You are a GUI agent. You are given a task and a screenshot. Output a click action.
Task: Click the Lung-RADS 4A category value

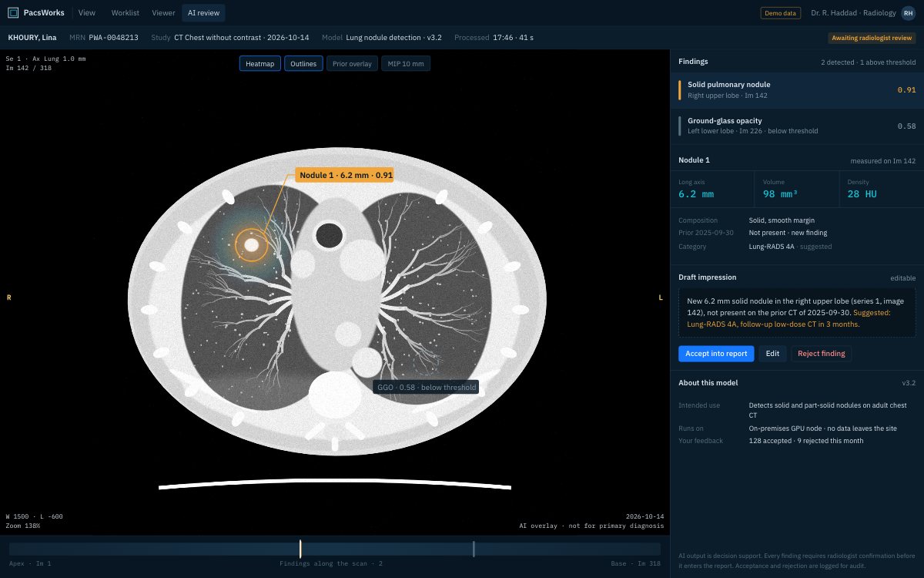(x=772, y=247)
